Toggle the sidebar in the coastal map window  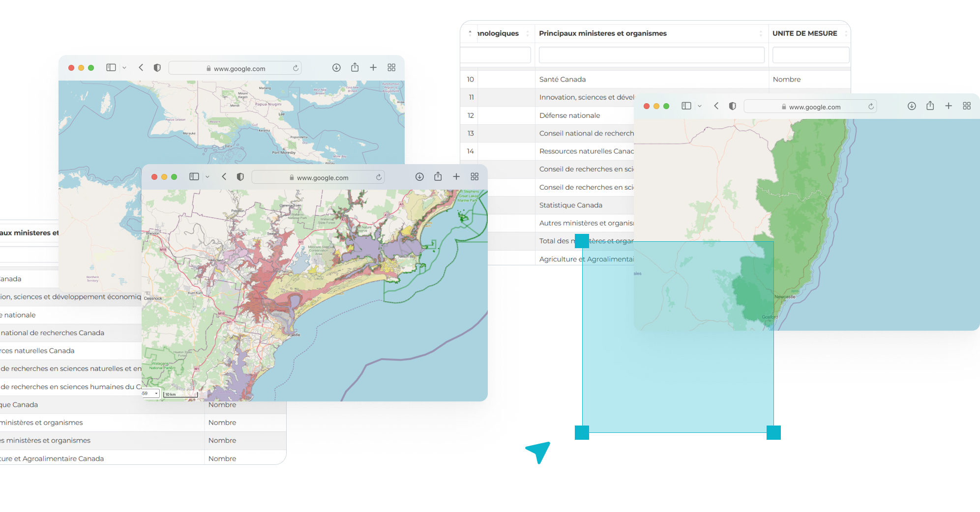(194, 176)
